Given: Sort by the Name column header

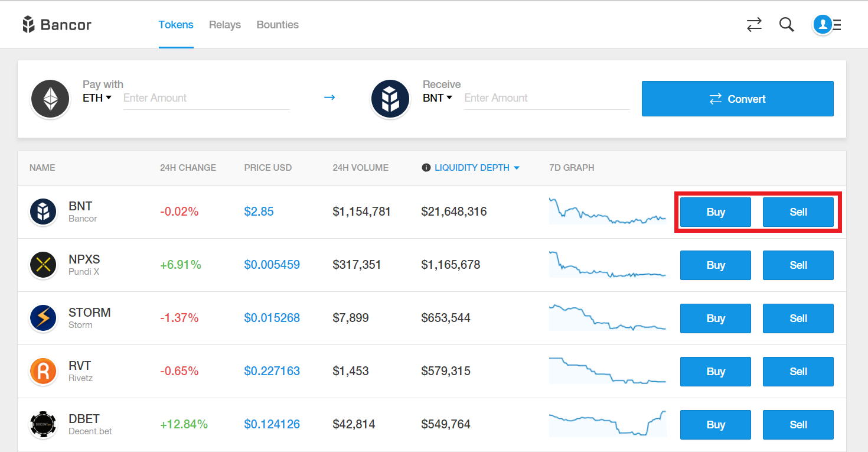Looking at the screenshot, I should (43, 168).
